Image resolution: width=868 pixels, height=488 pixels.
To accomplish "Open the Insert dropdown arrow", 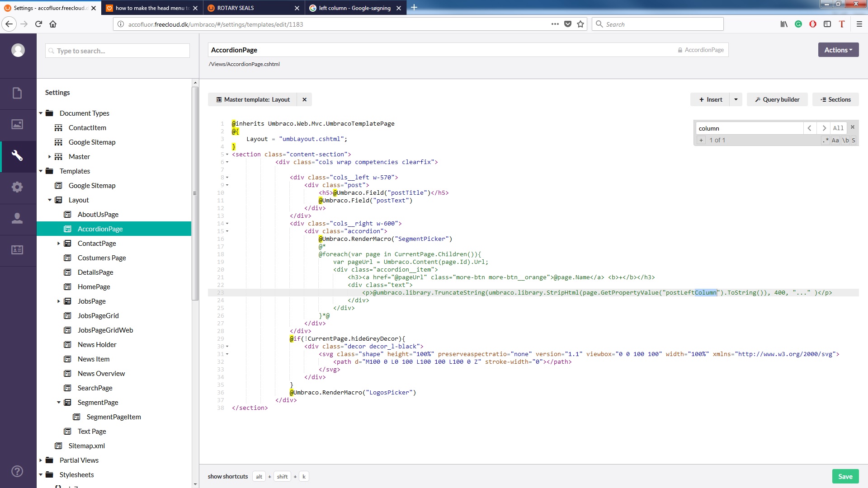I will [736, 99].
